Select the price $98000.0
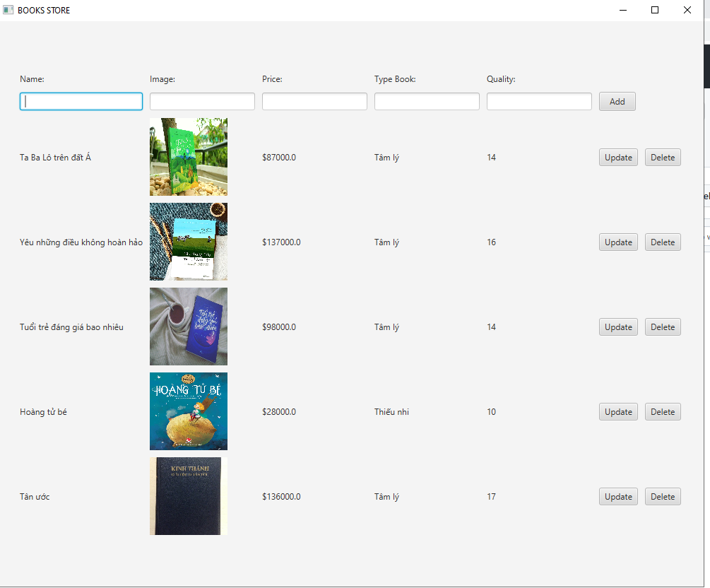 click(x=279, y=327)
